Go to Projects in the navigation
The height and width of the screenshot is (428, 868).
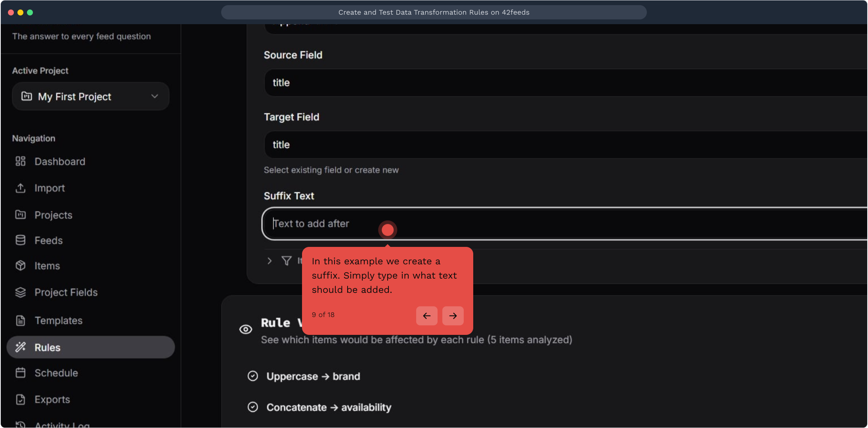click(x=53, y=215)
